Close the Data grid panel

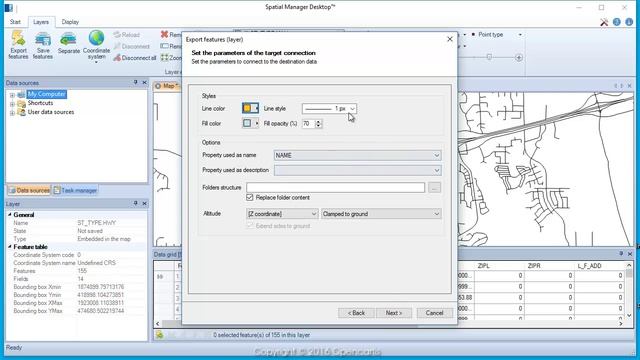point(630,254)
